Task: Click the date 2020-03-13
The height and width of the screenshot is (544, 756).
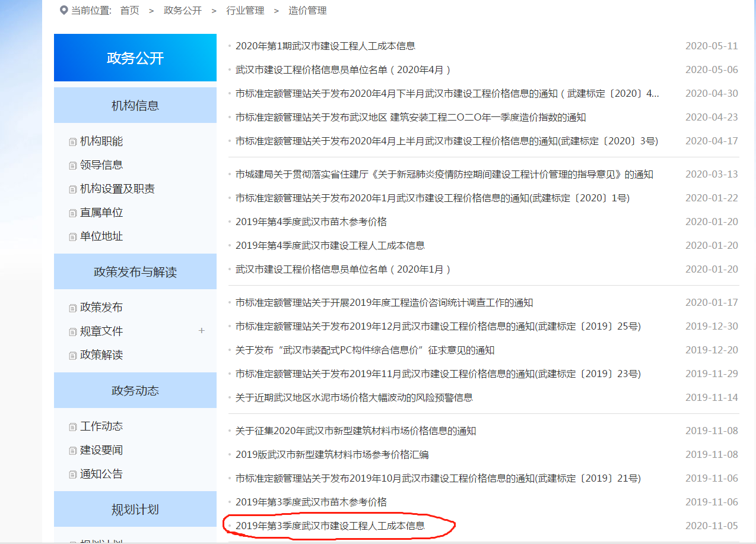Action: pos(711,174)
